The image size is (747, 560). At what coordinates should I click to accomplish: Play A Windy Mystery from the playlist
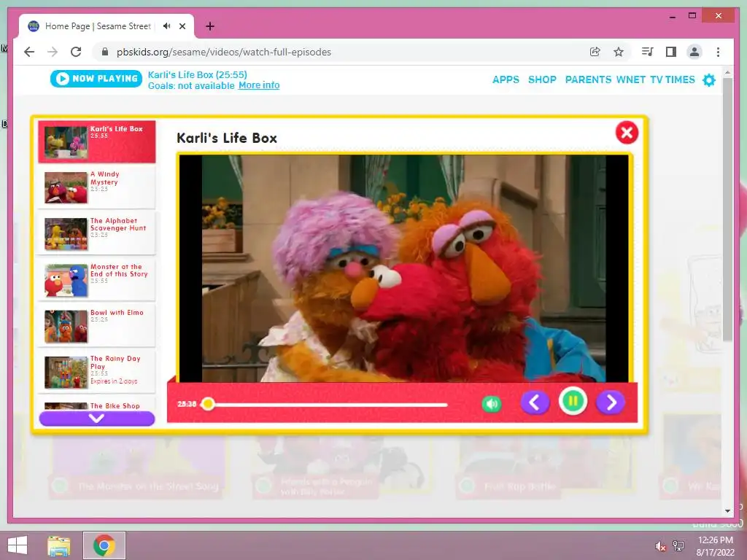point(97,187)
